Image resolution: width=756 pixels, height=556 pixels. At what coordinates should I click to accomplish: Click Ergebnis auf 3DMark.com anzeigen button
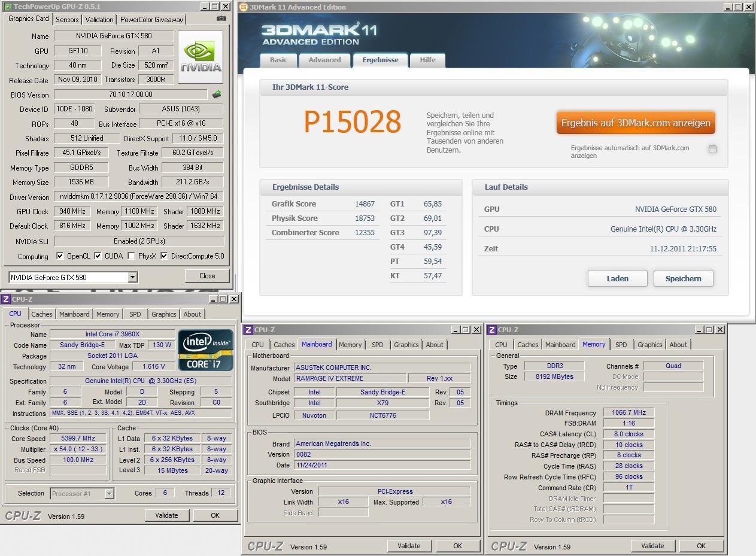point(636,123)
